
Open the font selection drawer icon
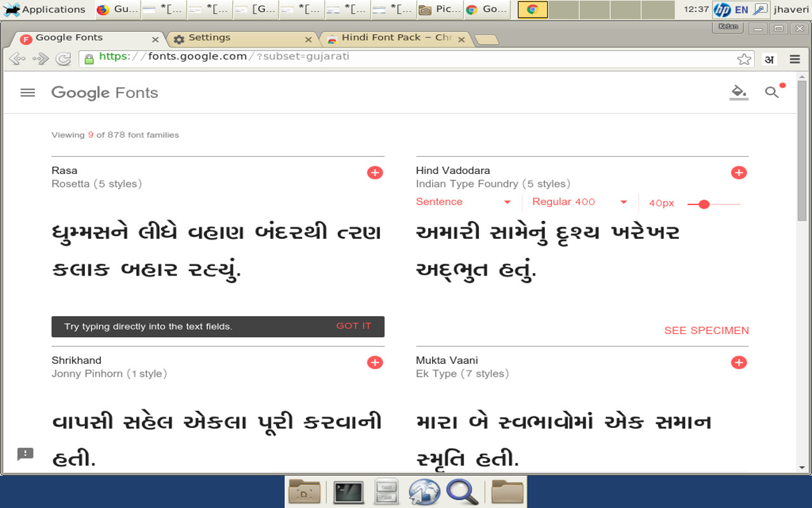(x=738, y=92)
